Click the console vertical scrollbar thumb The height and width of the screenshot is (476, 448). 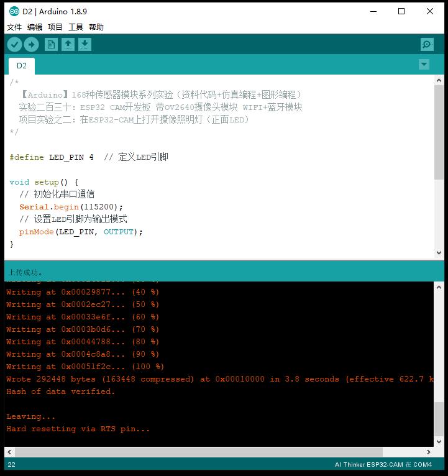(x=439, y=419)
